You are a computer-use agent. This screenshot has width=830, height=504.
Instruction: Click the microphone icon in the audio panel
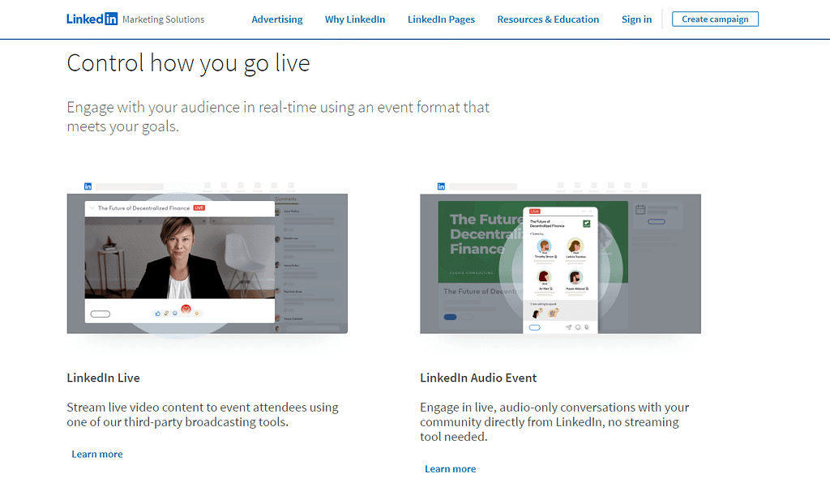coord(588,327)
